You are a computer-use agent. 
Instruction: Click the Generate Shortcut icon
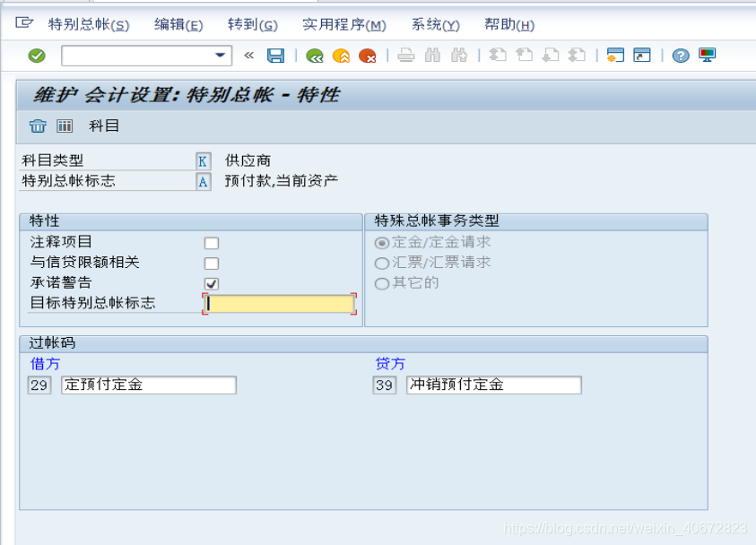click(x=642, y=56)
